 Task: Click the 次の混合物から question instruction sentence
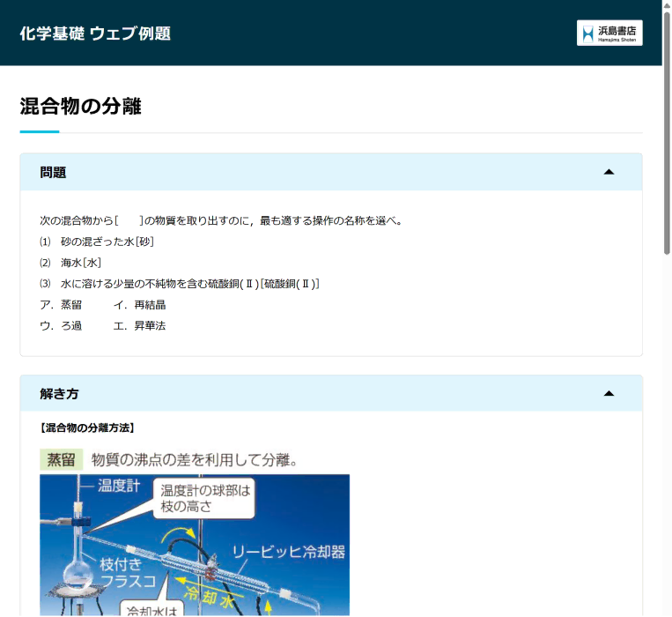(x=221, y=221)
